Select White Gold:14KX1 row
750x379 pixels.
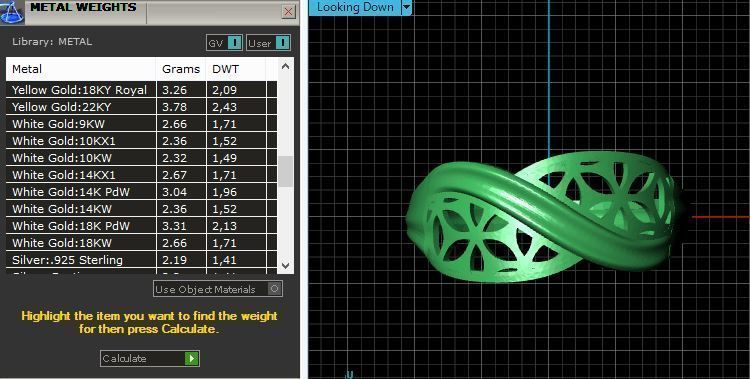(x=142, y=175)
